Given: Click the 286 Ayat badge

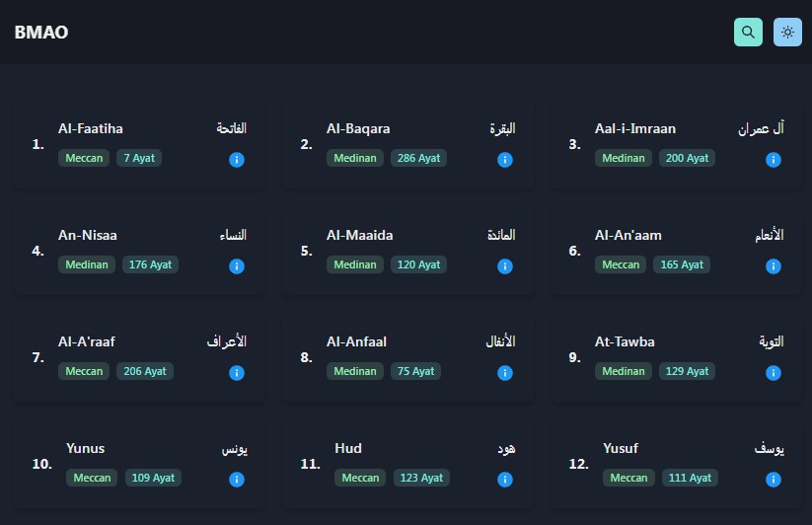Looking at the screenshot, I should 417,158.
